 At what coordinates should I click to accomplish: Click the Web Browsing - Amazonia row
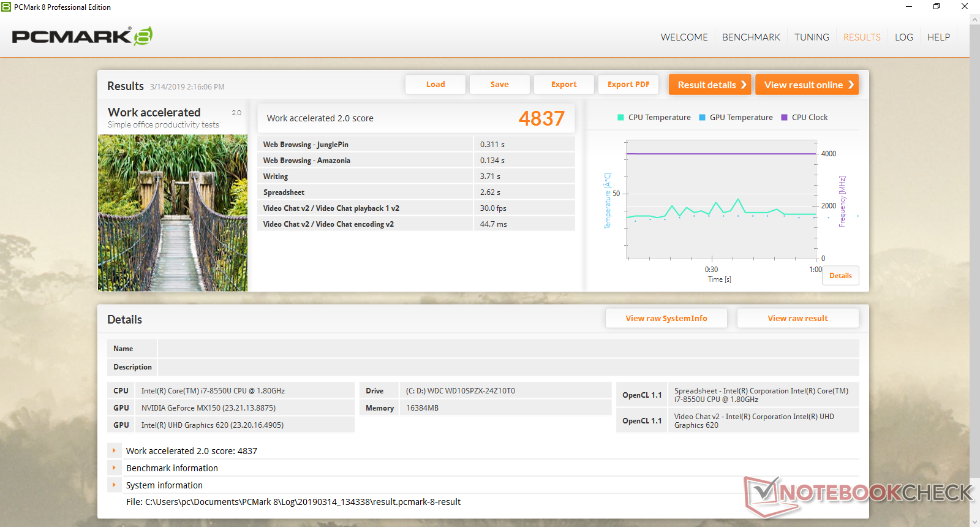pyautogui.click(x=417, y=161)
